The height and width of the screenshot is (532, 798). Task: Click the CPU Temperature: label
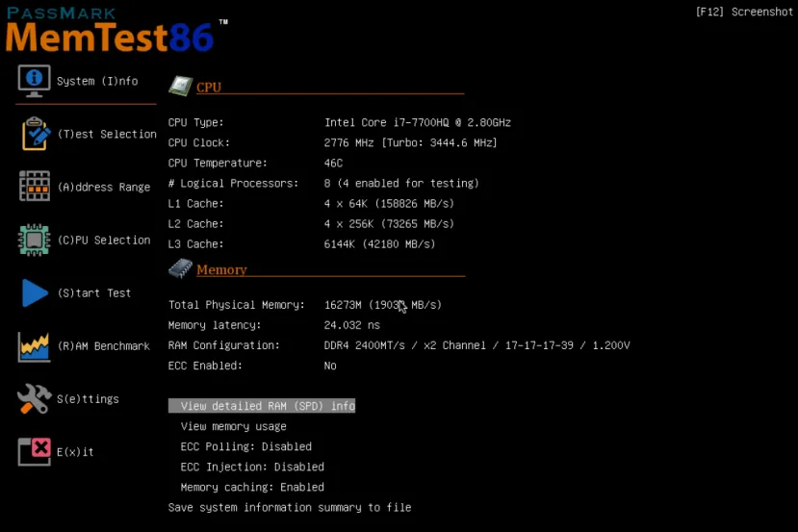click(218, 164)
